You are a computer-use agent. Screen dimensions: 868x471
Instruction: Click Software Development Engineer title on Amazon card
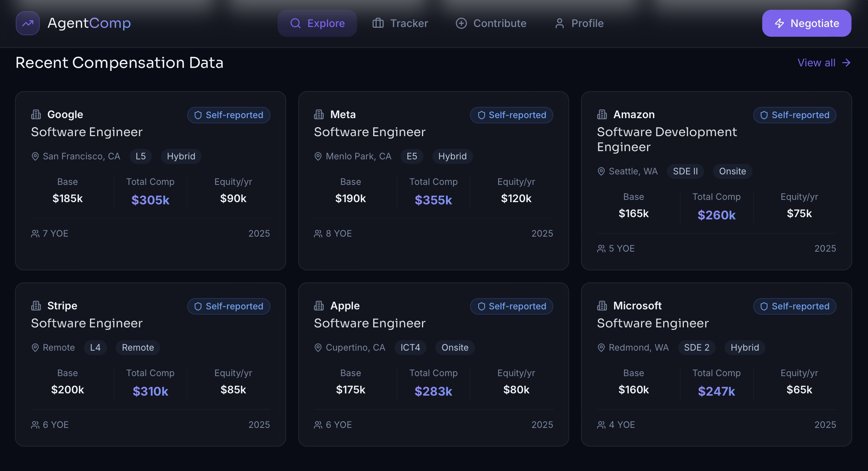point(667,139)
